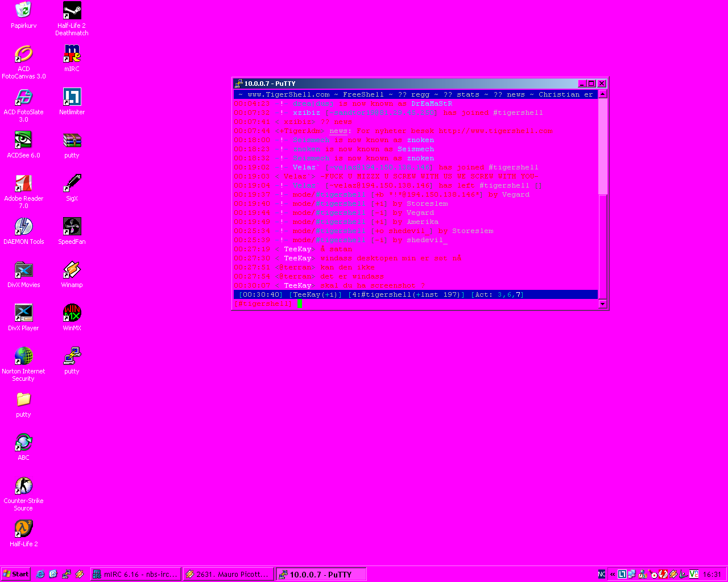Click the 00:27:51 terran message 'kan den ikke'
Screen dimensions: 728x582
(x=348, y=267)
